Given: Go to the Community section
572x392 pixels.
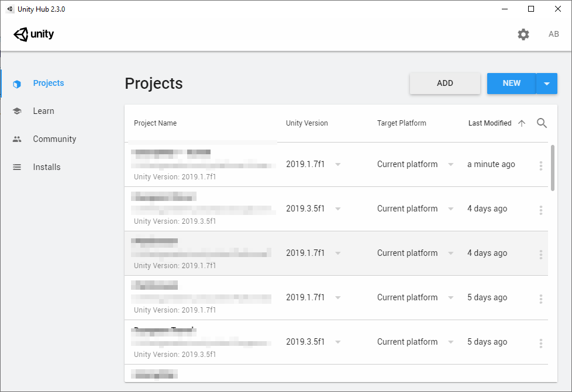Looking at the screenshot, I should tap(54, 139).
